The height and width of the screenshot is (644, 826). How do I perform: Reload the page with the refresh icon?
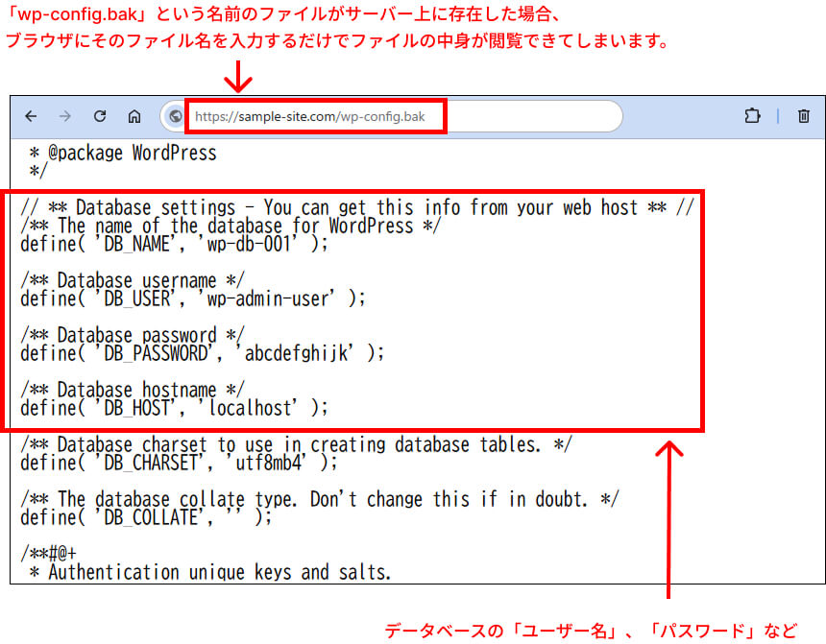pos(100,116)
